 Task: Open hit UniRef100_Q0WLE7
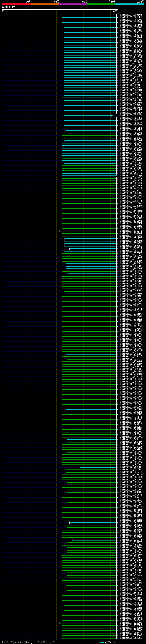(x=131, y=17)
